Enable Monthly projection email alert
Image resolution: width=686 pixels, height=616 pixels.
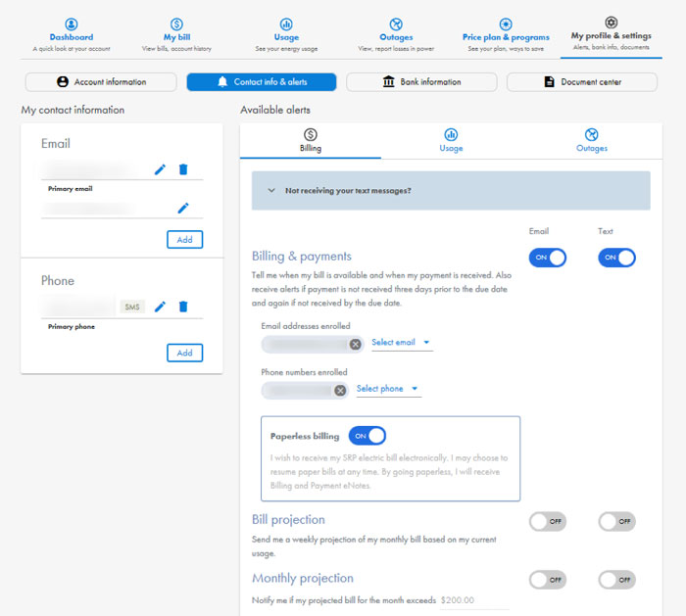click(547, 580)
